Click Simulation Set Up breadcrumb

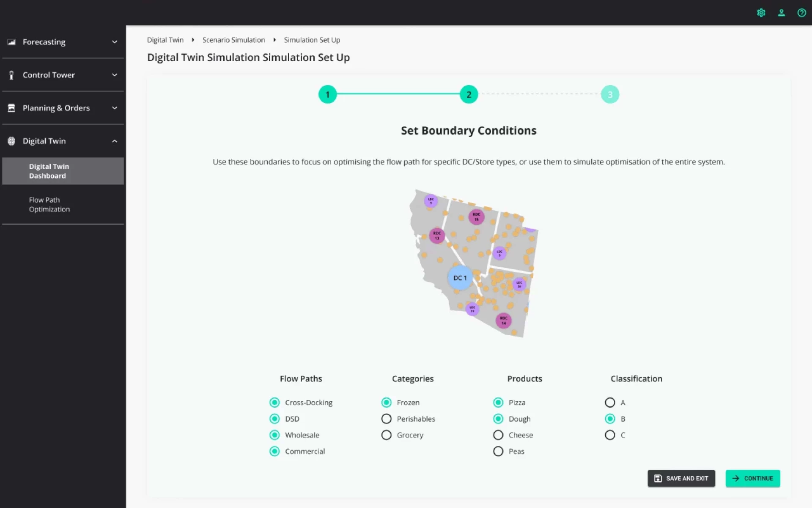click(312, 40)
